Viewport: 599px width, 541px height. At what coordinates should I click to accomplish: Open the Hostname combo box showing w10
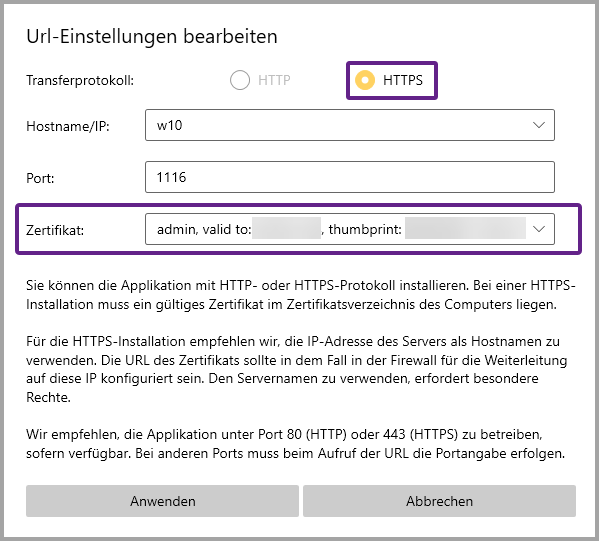(x=350, y=125)
